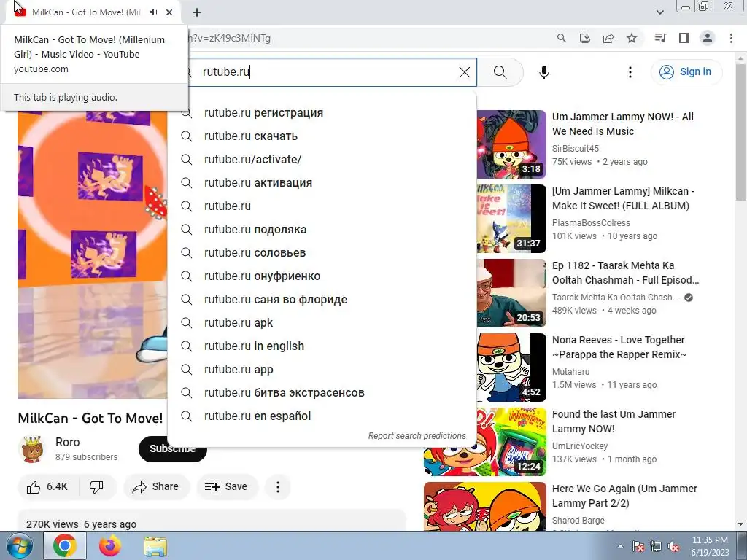
Task: Open File Explorer from taskbar
Action: coord(155,546)
